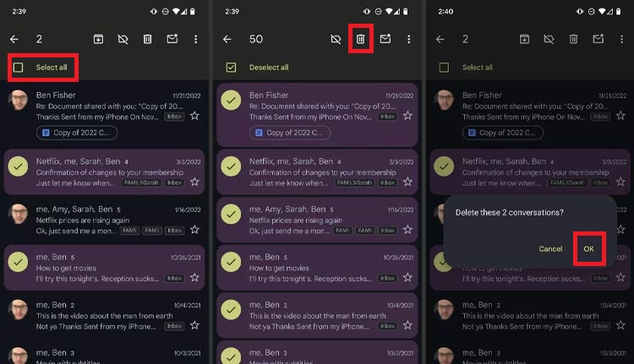Click 'Ben Fisher' sender name in left screenshot
Image resolution: width=634 pixels, height=364 pixels.
click(x=56, y=95)
